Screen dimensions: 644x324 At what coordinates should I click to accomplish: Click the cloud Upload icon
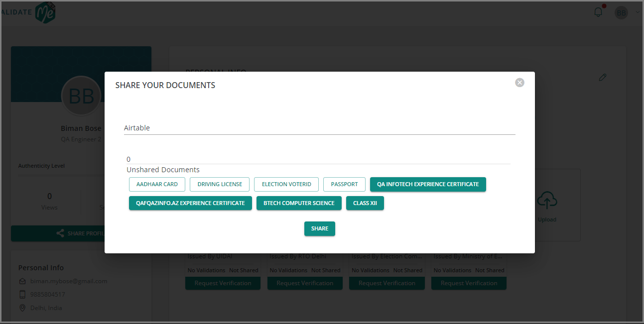[x=547, y=201]
